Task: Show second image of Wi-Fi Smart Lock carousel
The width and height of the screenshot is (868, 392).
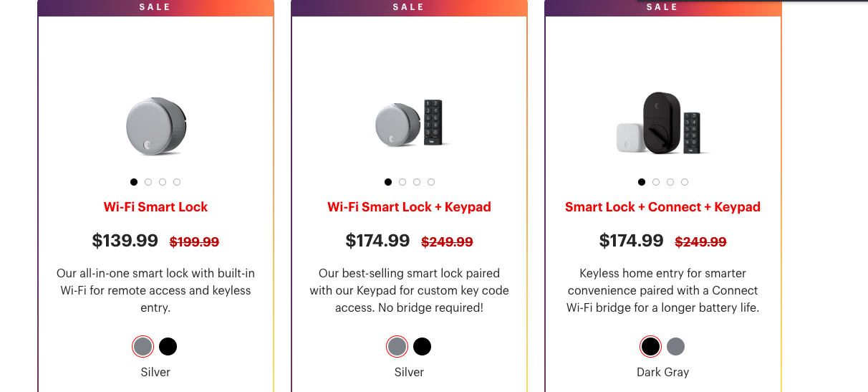Action: 148,182
